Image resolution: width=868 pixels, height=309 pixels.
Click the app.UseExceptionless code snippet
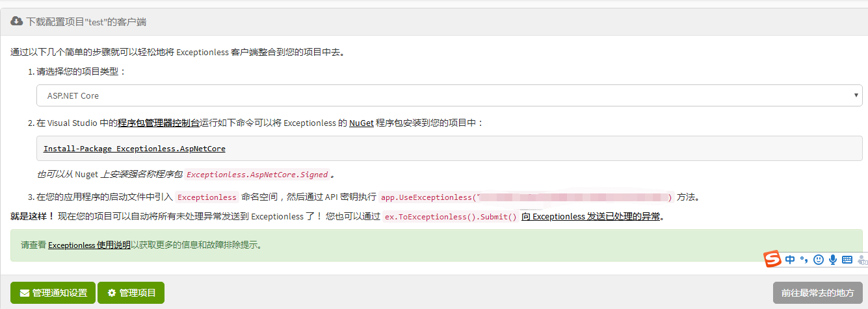click(526, 197)
